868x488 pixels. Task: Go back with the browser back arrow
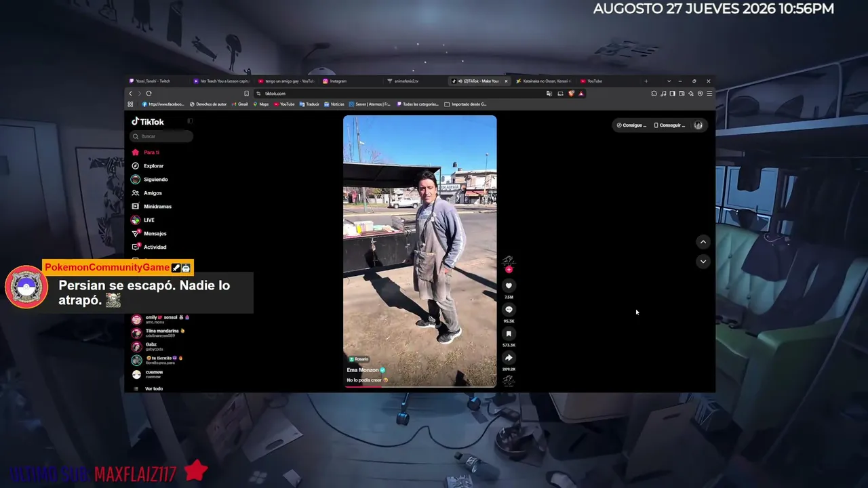pyautogui.click(x=131, y=94)
